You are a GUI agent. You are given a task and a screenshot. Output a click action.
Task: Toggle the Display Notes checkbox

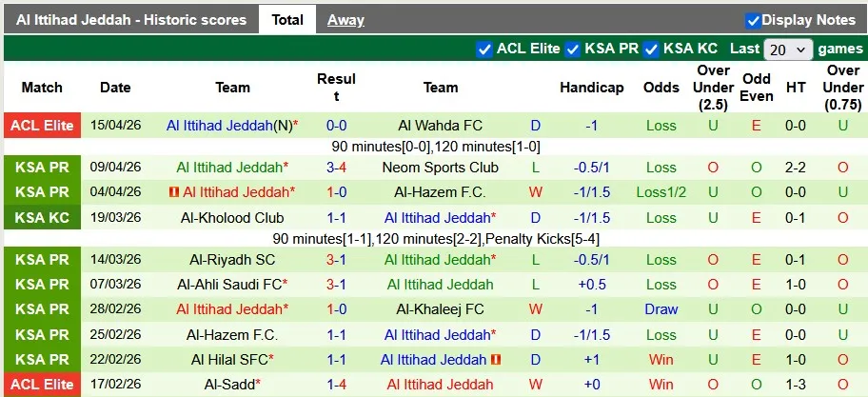coord(753,20)
